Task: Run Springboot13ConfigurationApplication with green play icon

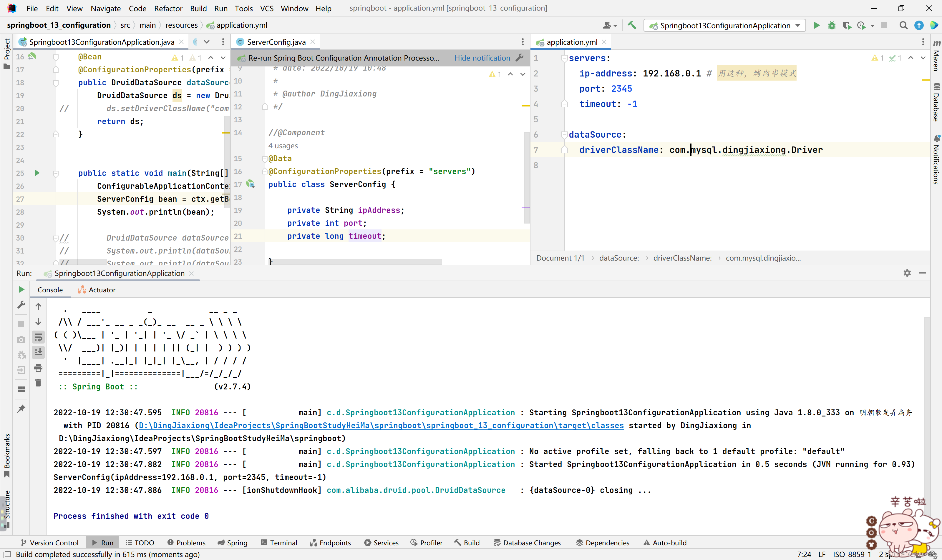Action: tap(817, 25)
